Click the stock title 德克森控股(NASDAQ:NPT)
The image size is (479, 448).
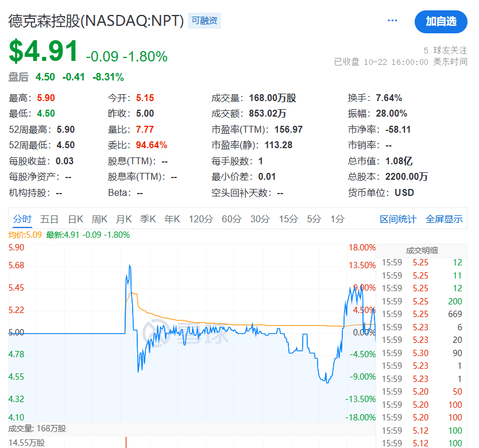pos(96,21)
